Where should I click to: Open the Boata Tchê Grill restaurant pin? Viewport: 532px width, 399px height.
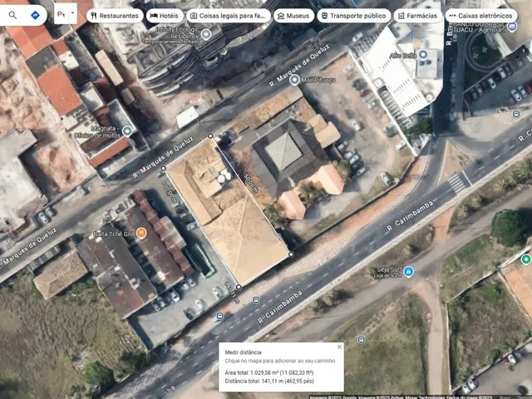point(141,233)
